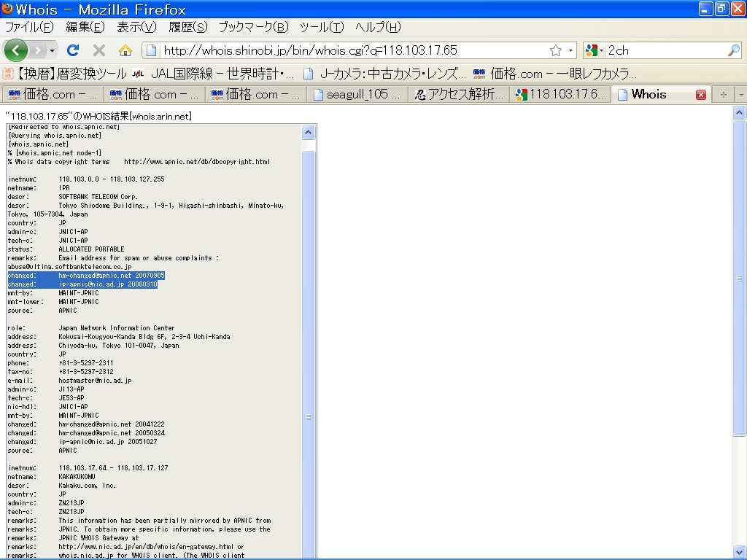Open the 編集(E) menu
This screenshot has width=747, height=560.
[x=85, y=27]
